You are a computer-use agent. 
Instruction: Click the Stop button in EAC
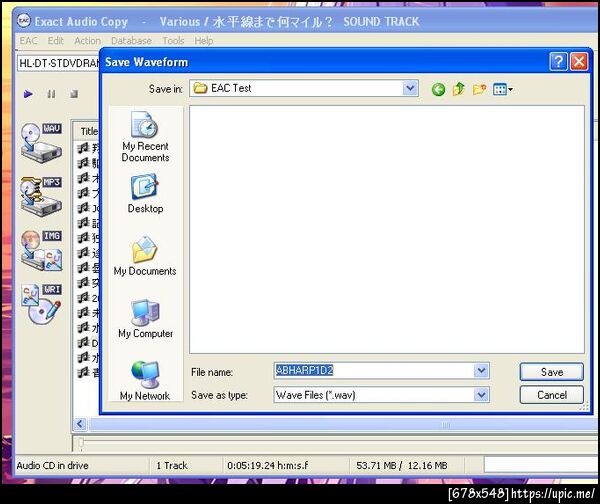tap(74, 94)
